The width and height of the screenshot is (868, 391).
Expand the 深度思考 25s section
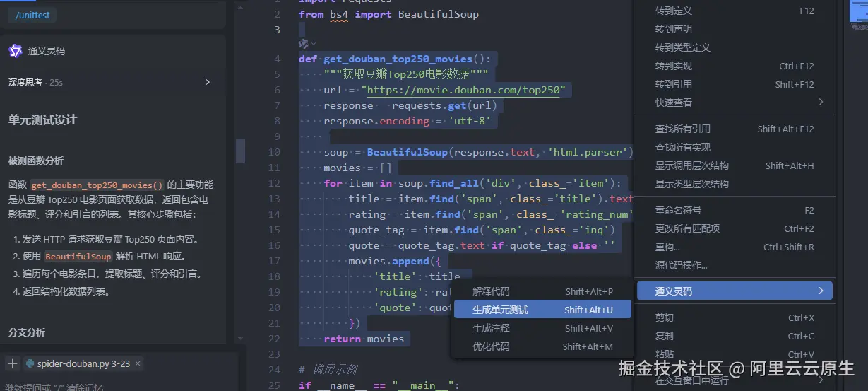(208, 82)
